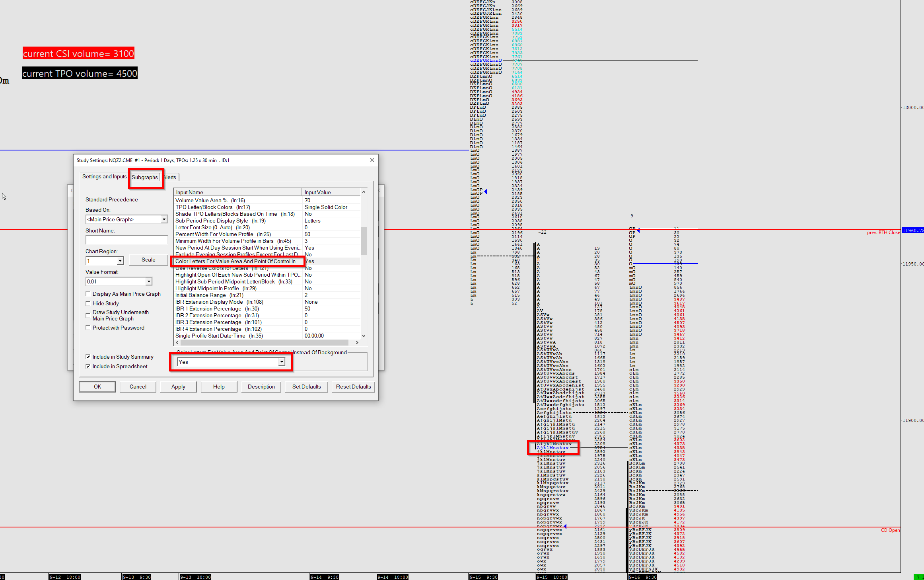This screenshot has width=924, height=580.
Task: Open the Based On dropdown
Action: (163, 219)
